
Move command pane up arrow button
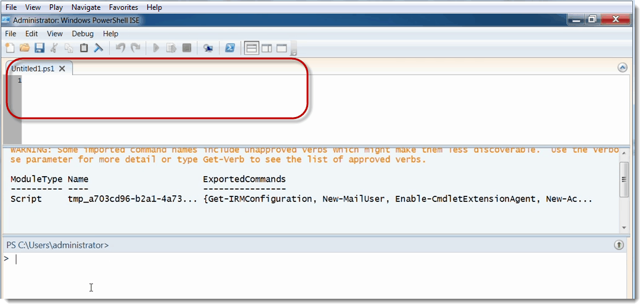(x=619, y=245)
